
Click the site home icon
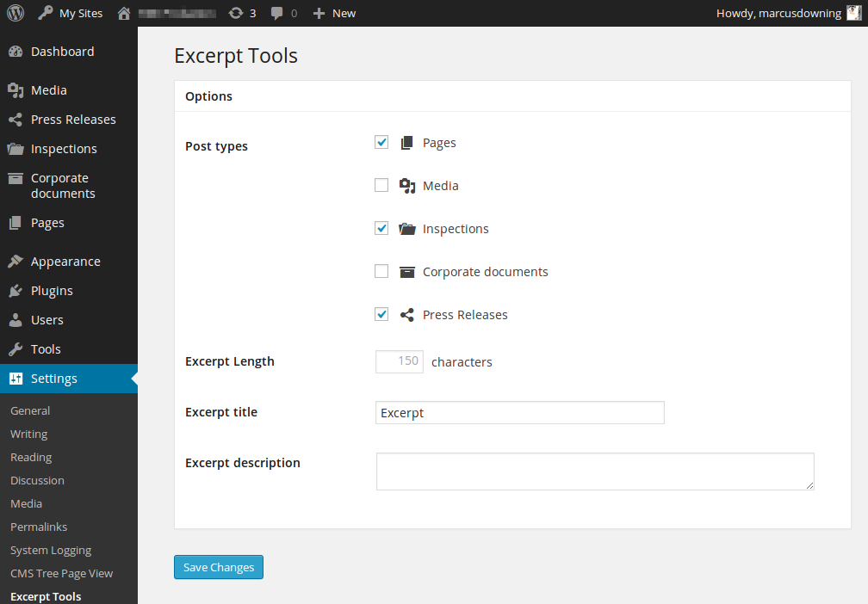click(x=124, y=13)
